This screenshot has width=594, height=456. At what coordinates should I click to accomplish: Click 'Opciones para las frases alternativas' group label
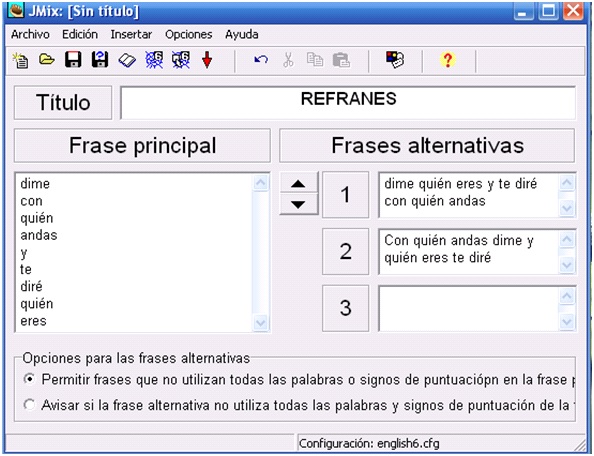136,358
